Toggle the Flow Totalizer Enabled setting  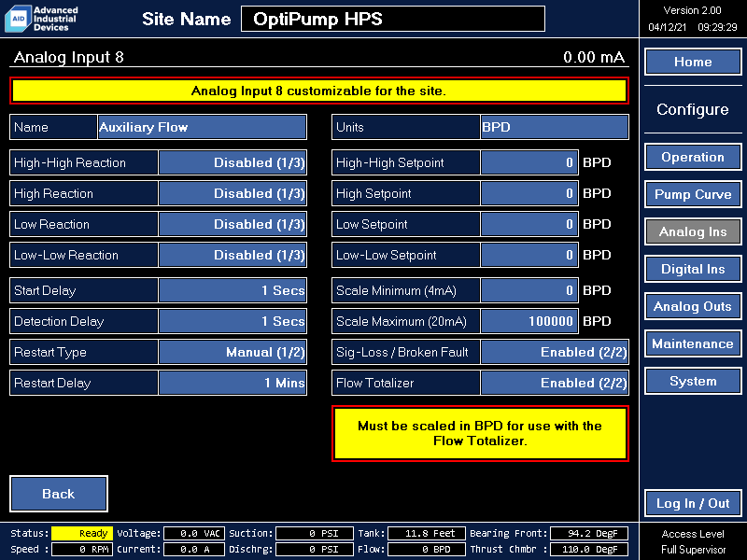555,383
